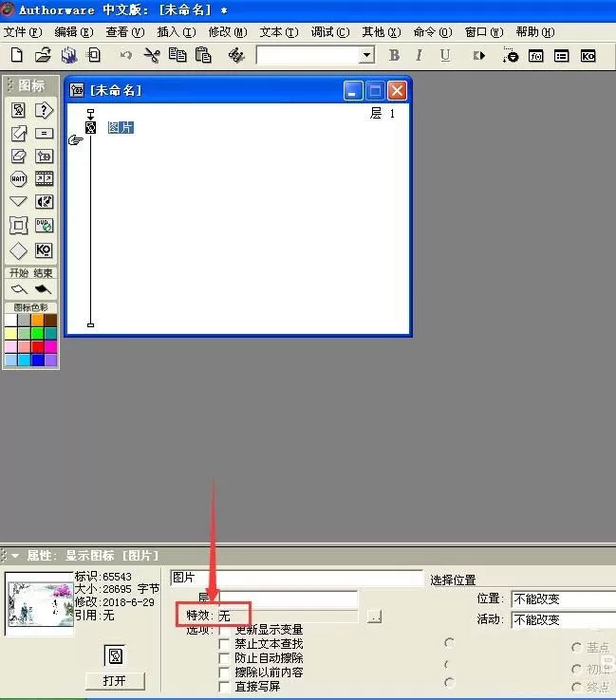Check the 防止自动擦除 option
Viewport: 616px width, 700px height.
coord(224,658)
